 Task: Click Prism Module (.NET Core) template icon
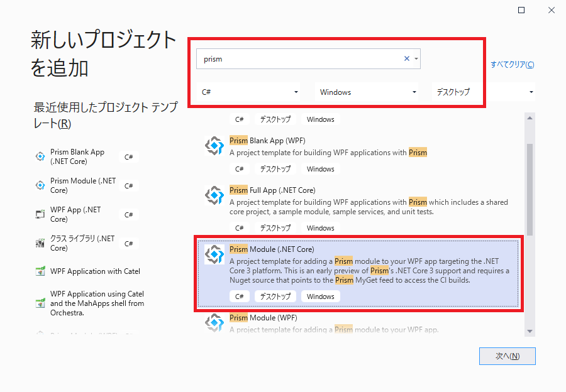tap(214, 254)
